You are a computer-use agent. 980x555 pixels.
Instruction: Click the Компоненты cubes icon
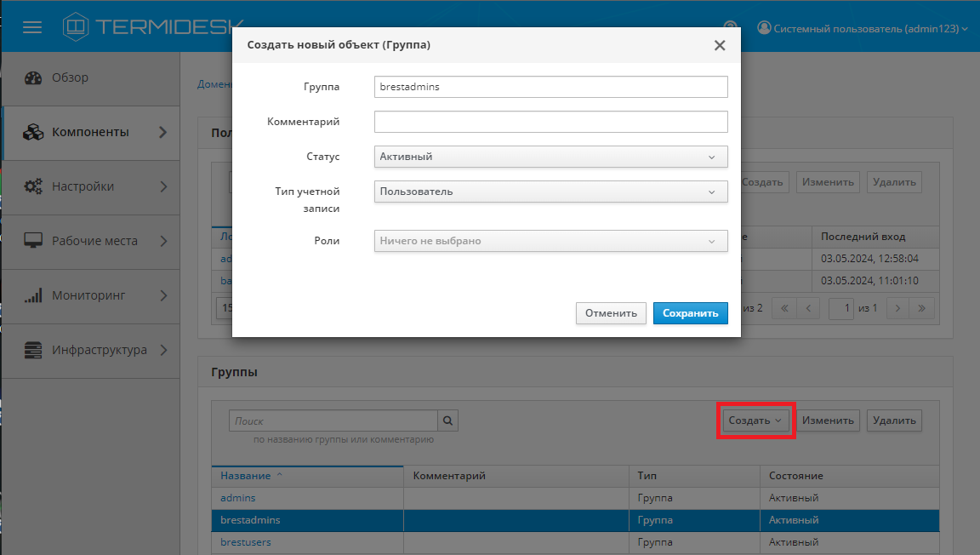click(x=33, y=132)
